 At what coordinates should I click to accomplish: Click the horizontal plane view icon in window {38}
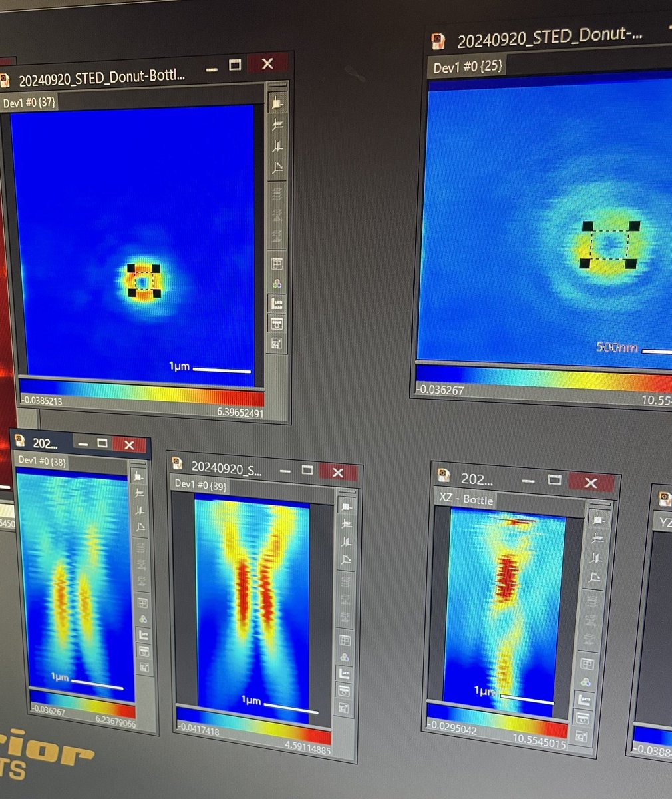(x=139, y=494)
